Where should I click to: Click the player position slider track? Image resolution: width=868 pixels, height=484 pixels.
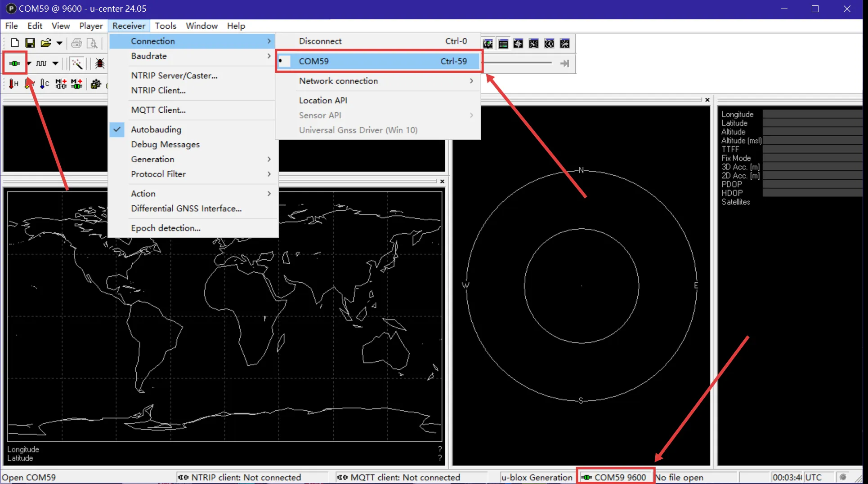[x=517, y=63]
